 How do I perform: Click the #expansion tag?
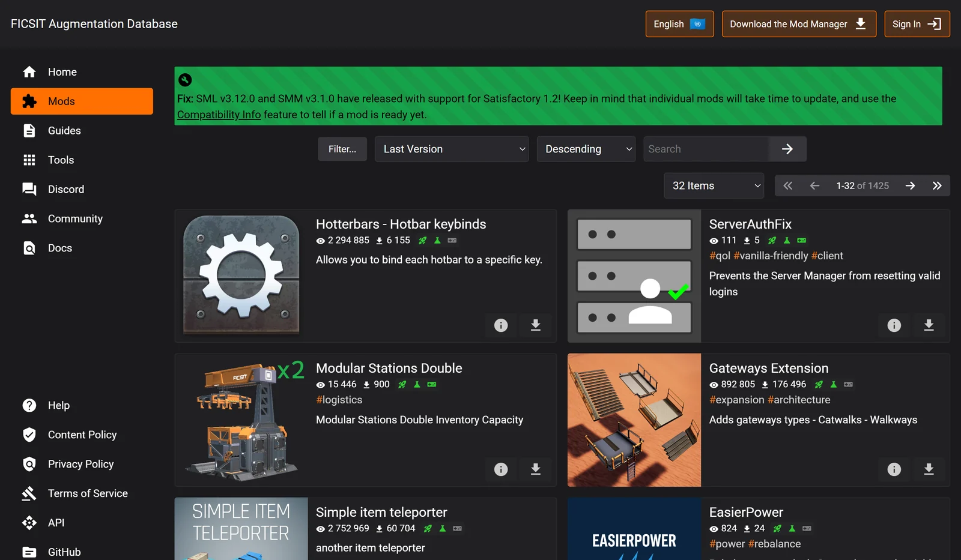[x=737, y=400]
